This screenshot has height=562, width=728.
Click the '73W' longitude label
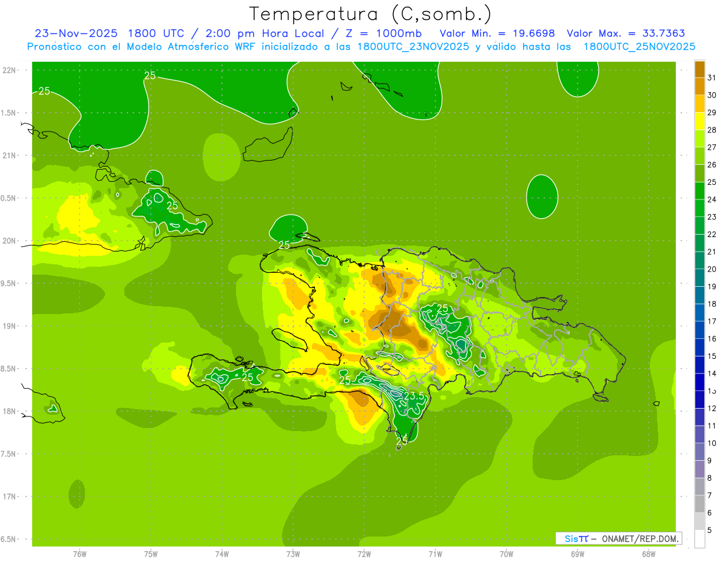pyautogui.click(x=293, y=554)
